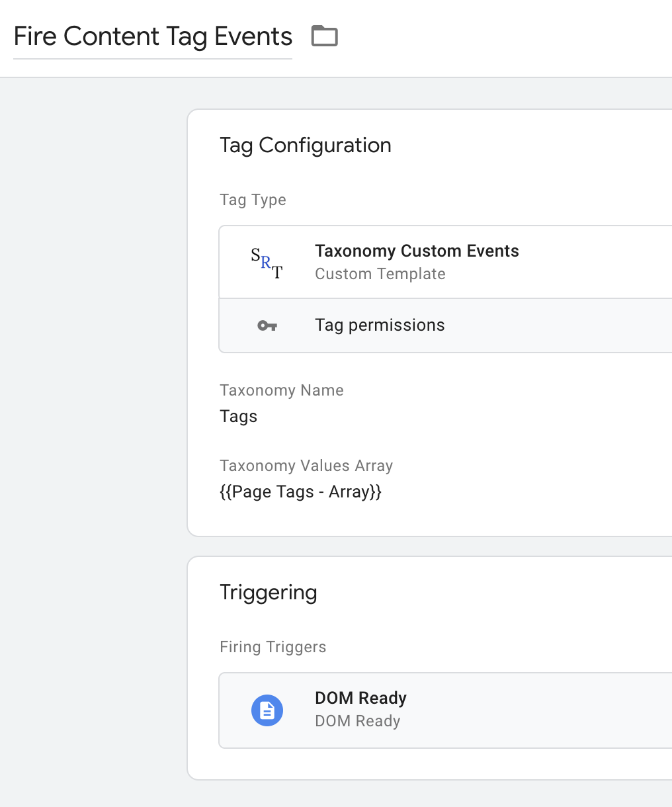Image resolution: width=672 pixels, height=807 pixels.
Task: Click the 'Tag Type' label
Action: point(253,200)
